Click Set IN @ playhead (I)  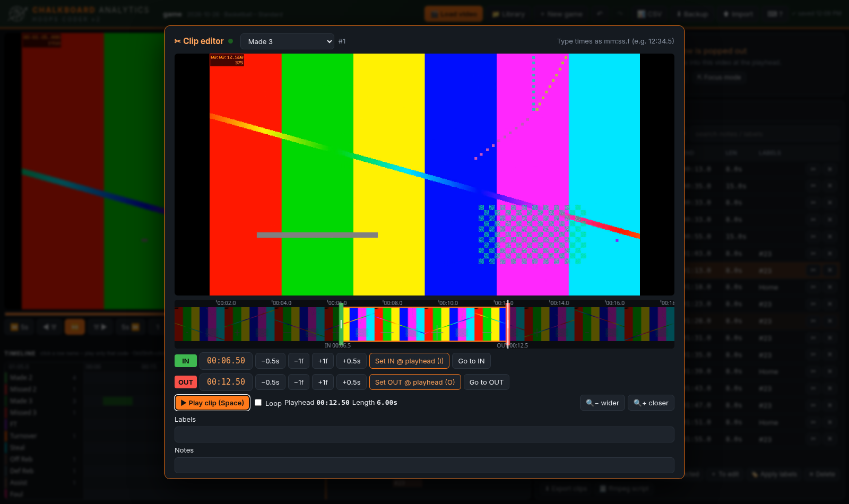click(409, 361)
